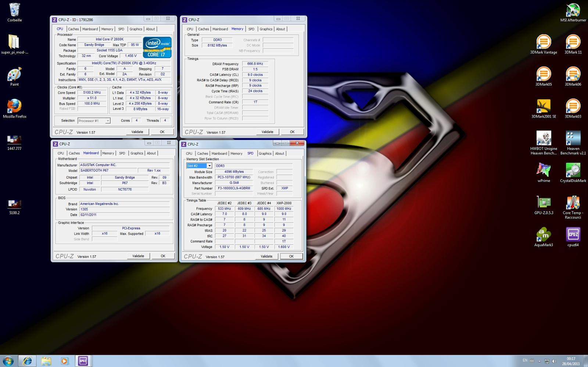Open the 1447.777 desktop file
This screenshot has width=588, height=367.
pos(14,143)
